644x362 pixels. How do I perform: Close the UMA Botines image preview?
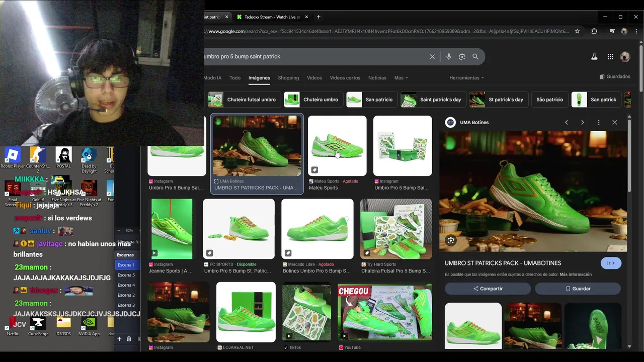click(x=615, y=123)
